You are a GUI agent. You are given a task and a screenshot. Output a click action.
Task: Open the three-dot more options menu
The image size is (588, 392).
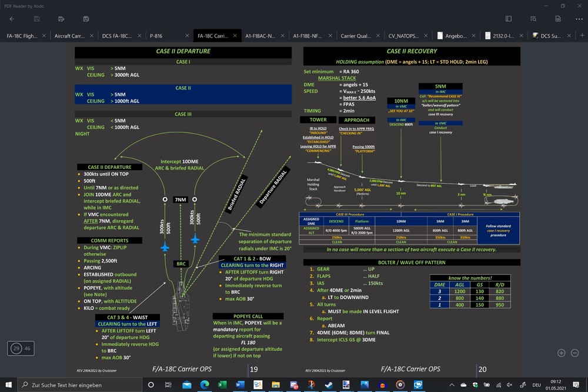[579, 19]
